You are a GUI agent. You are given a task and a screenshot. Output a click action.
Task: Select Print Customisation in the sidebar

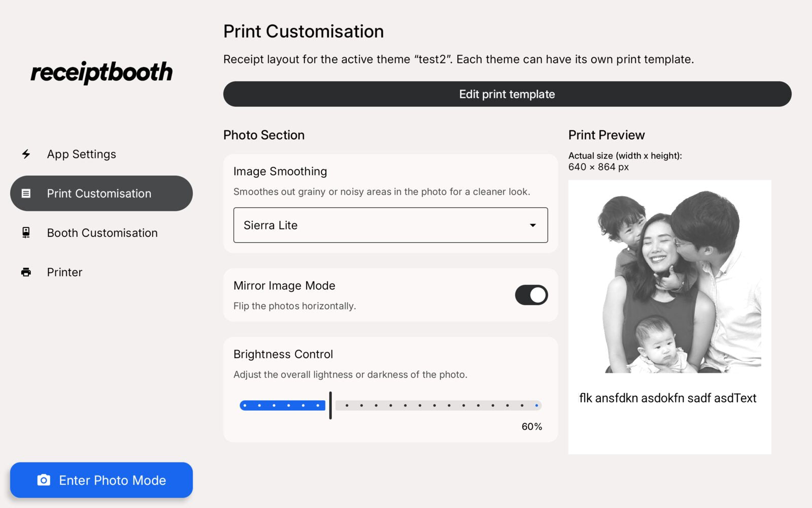click(101, 194)
